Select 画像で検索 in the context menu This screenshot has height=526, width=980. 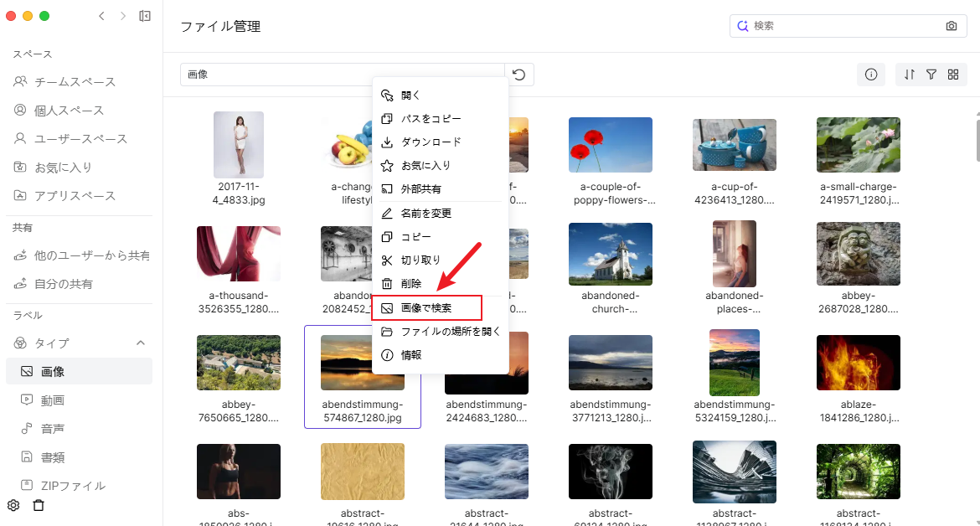tap(426, 308)
